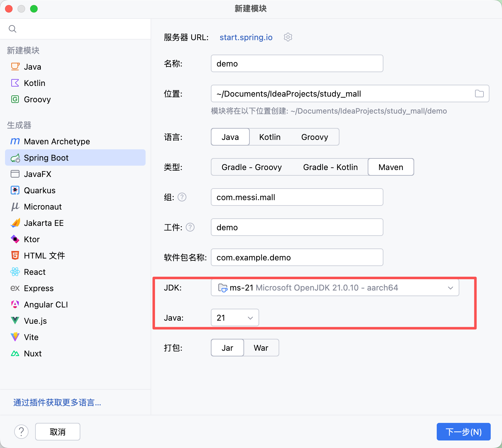Select Spring Boot generator
The height and width of the screenshot is (448, 502).
75,157
